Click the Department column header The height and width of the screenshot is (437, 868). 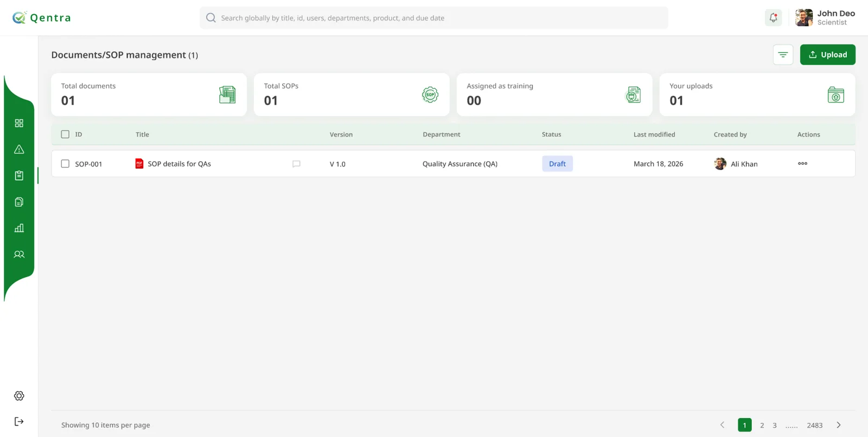(442, 134)
